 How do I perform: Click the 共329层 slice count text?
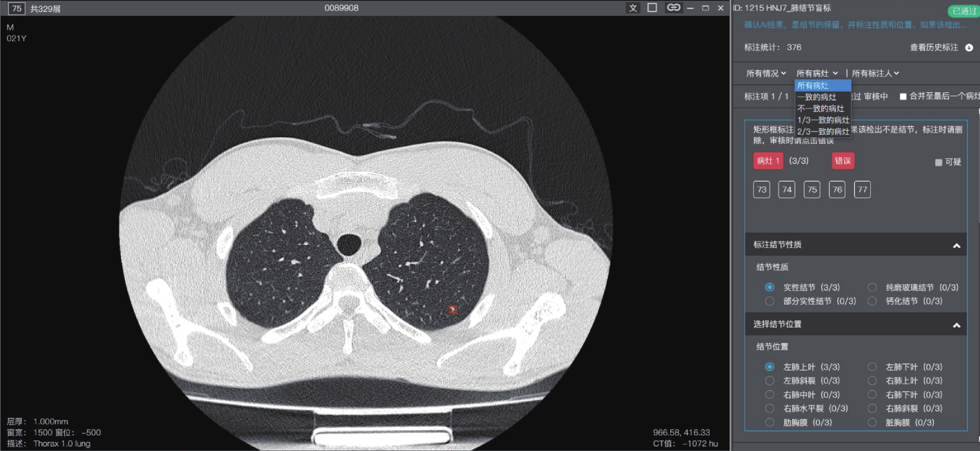click(45, 9)
